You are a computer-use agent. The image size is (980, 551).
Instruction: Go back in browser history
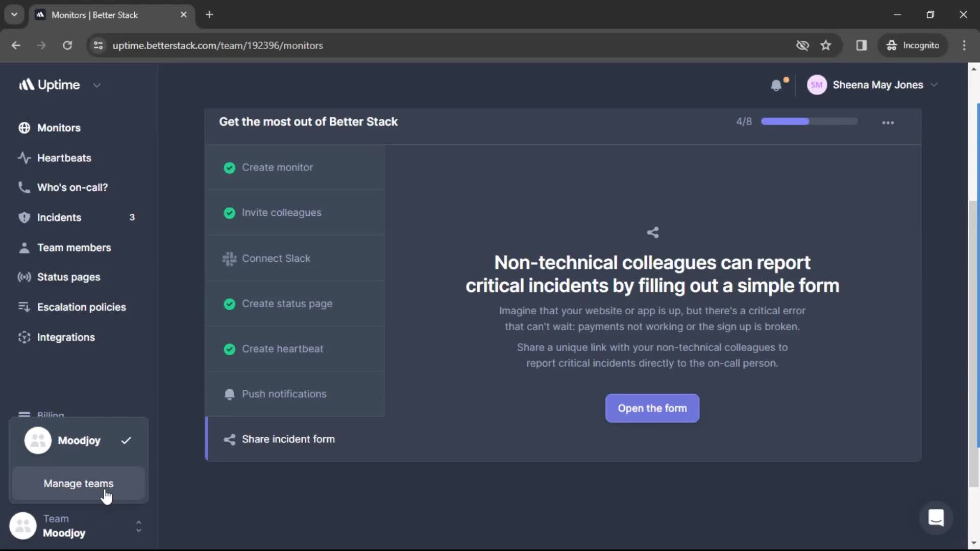click(x=16, y=45)
